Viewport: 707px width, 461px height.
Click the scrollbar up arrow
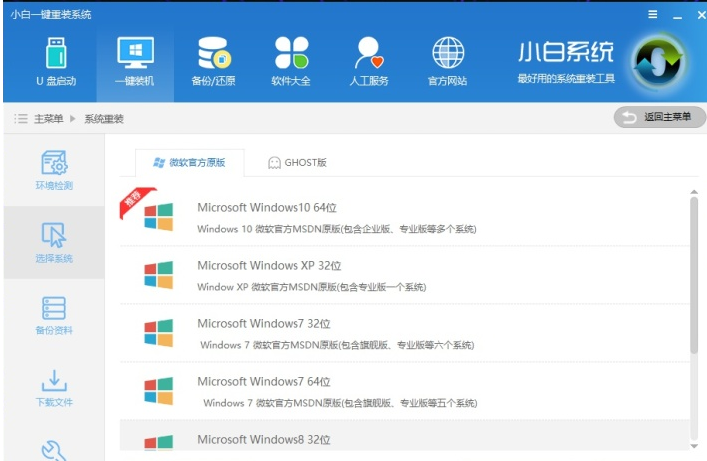tap(694, 192)
